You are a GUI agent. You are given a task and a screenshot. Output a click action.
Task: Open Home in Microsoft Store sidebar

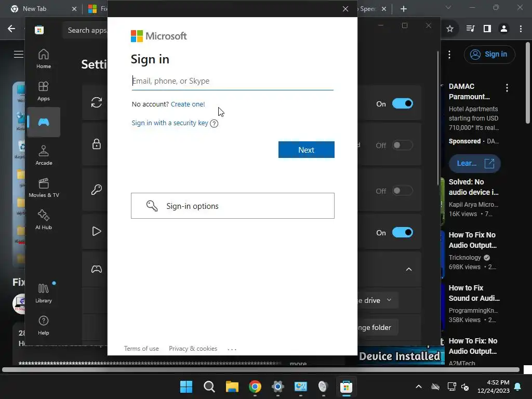pyautogui.click(x=44, y=59)
